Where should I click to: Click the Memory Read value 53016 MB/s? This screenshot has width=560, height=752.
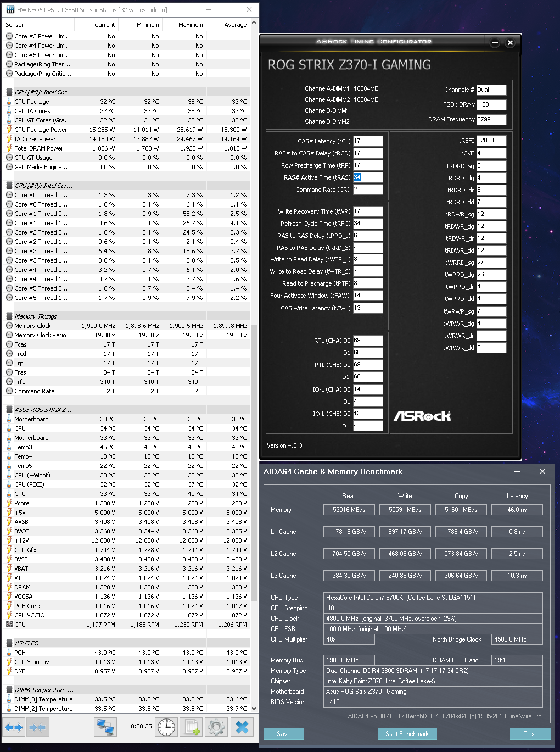pos(349,510)
